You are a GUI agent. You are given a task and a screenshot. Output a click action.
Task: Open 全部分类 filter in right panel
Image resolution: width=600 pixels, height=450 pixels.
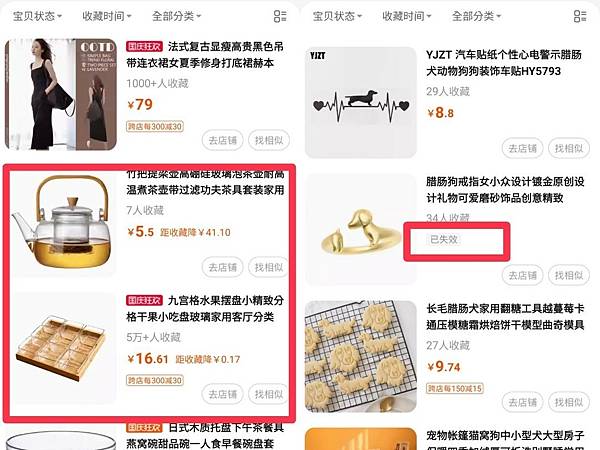476,16
